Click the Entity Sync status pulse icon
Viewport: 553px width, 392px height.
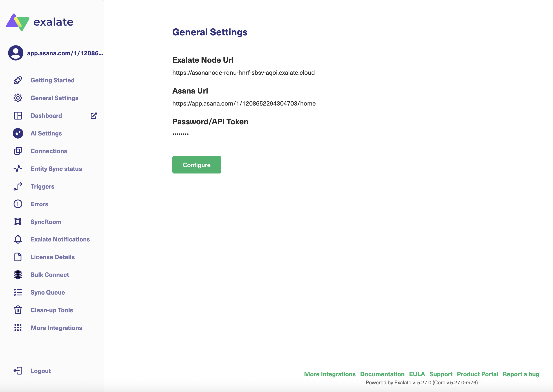pyautogui.click(x=18, y=169)
